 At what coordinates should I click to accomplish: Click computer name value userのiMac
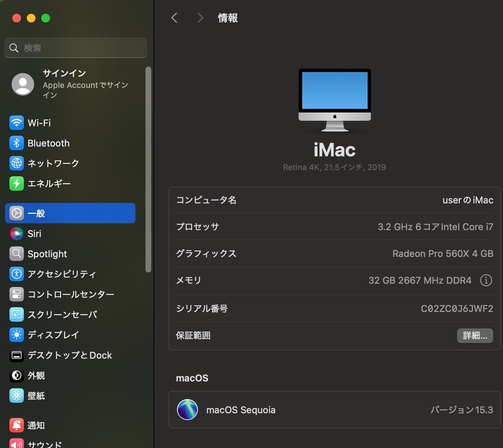[468, 200]
